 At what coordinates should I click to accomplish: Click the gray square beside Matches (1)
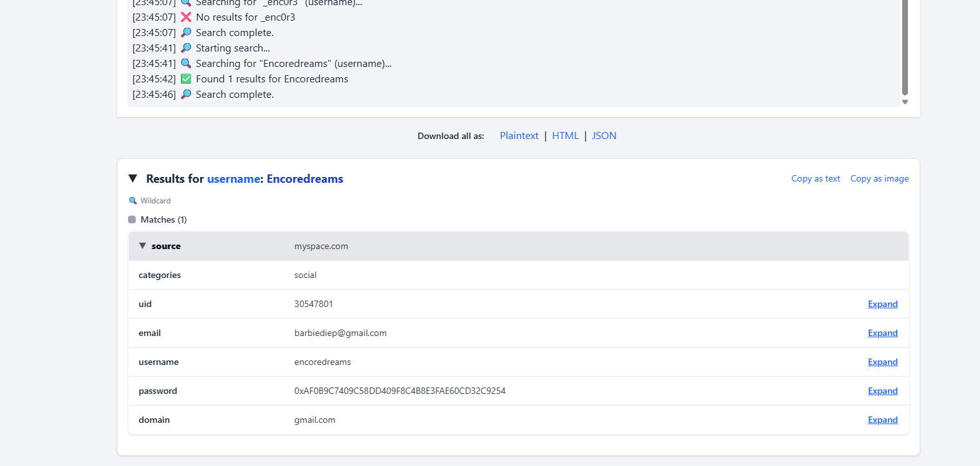[x=132, y=219]
